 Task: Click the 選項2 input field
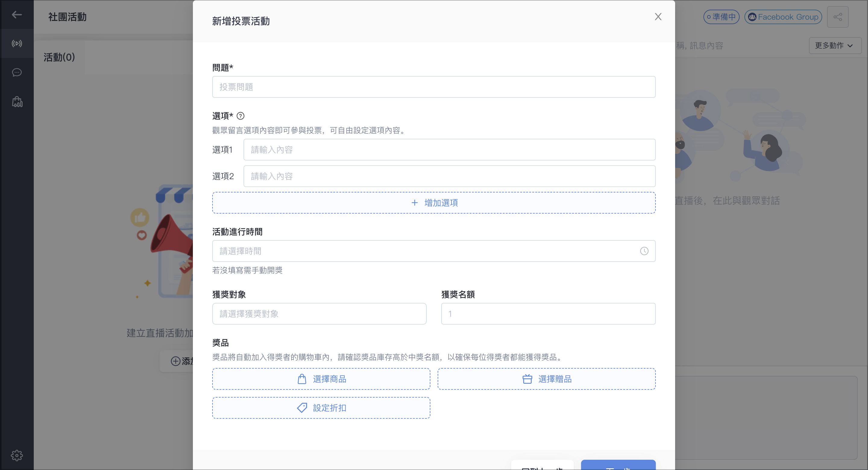tap(449, 176)
